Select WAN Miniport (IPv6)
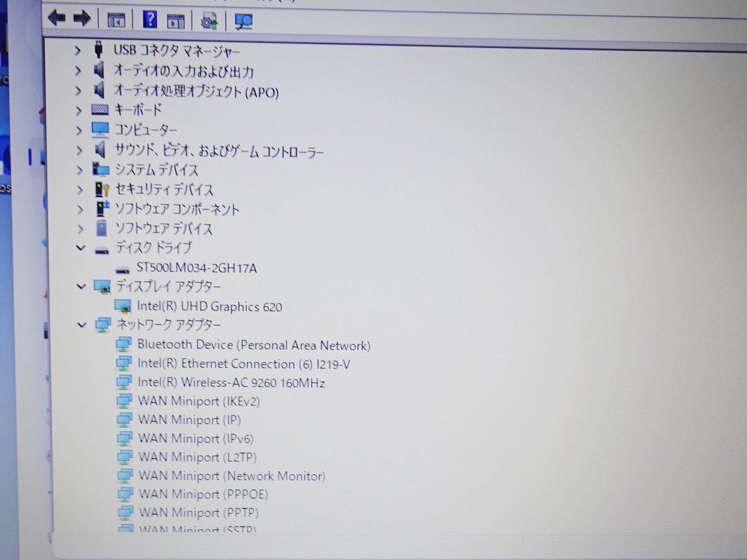The height and width of the screenshot is (560, 747). 196,438
